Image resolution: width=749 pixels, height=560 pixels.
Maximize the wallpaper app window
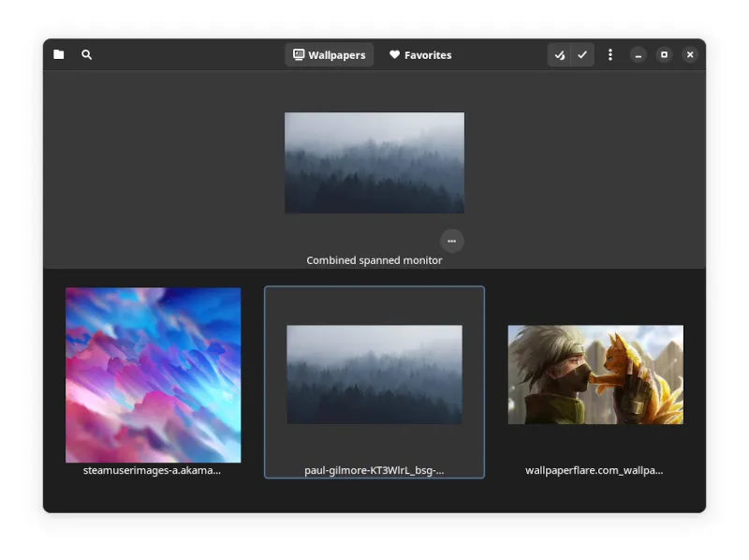point(664,55)
